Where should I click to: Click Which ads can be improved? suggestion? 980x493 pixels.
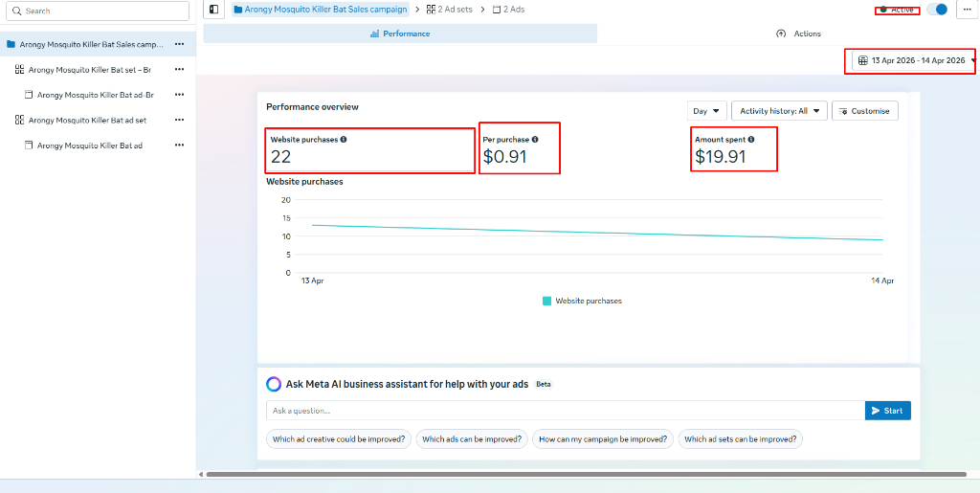click(x=472, y=439)
